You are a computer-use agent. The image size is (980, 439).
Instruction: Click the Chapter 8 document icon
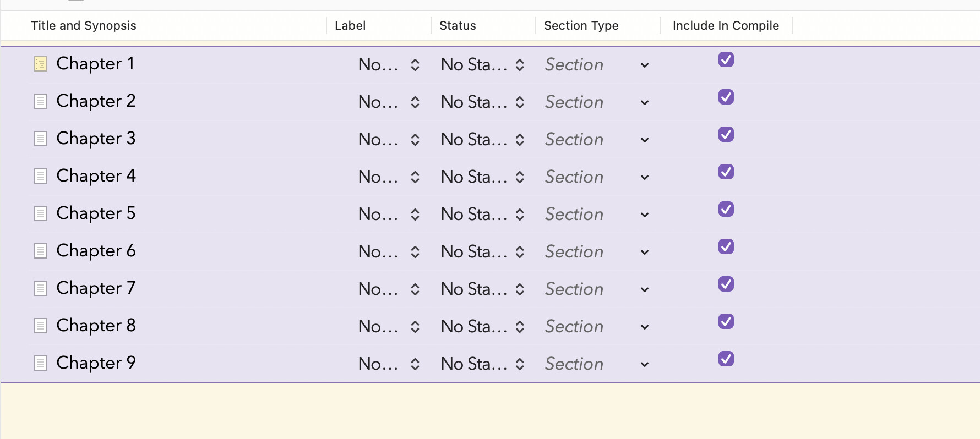(x=41, y=326)
